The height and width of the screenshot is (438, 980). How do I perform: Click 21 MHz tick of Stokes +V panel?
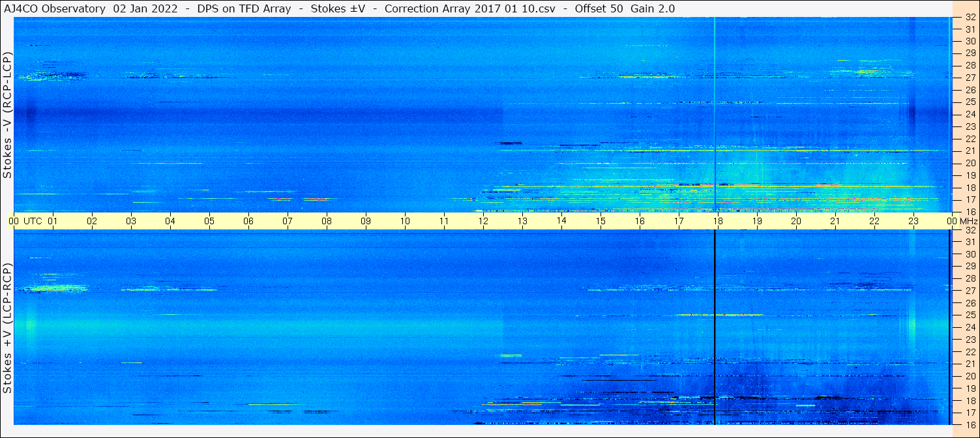(970, 364)
